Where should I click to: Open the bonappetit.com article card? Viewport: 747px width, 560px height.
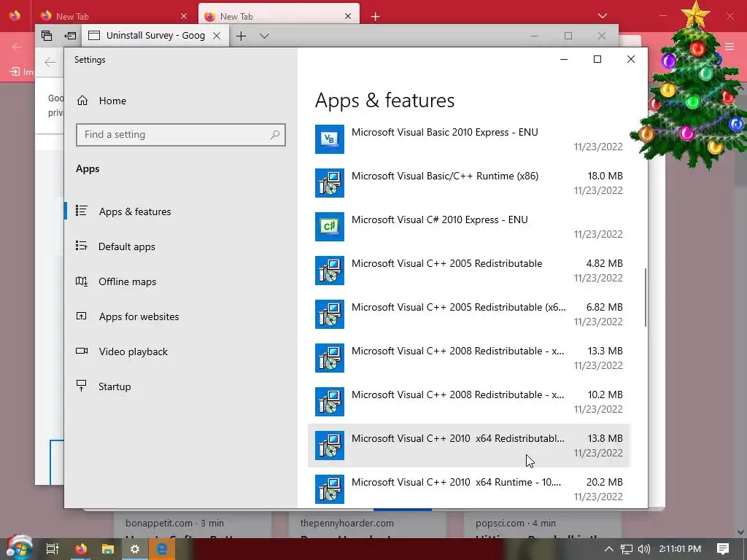click(193, 525)
